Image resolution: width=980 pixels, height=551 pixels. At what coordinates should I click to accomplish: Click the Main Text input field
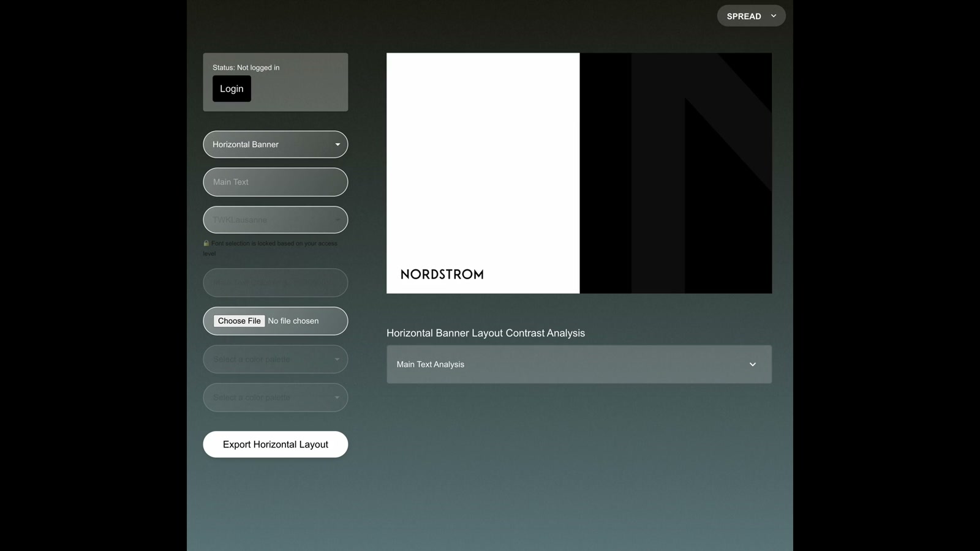(276, 182)
